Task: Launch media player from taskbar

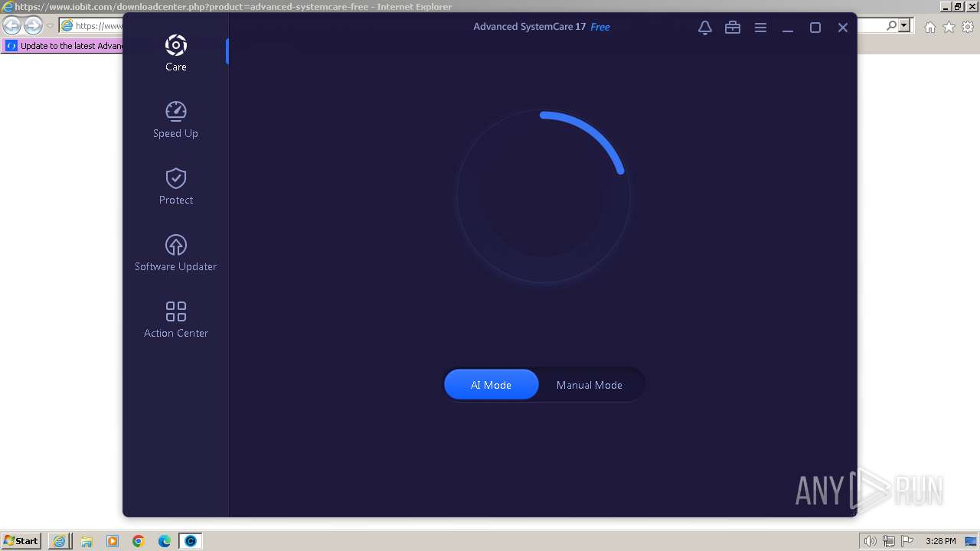Action: [113, 541]
